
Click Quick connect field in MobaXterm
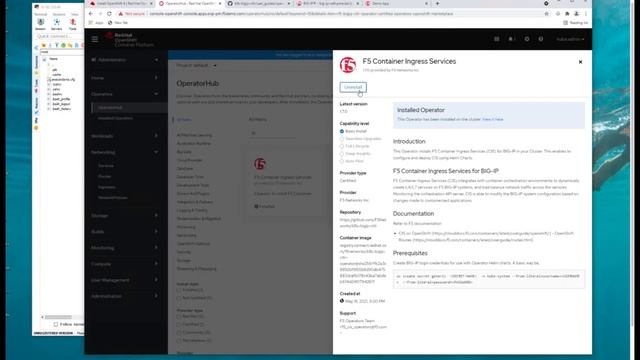pyautogui.click(x=59, y=36)
